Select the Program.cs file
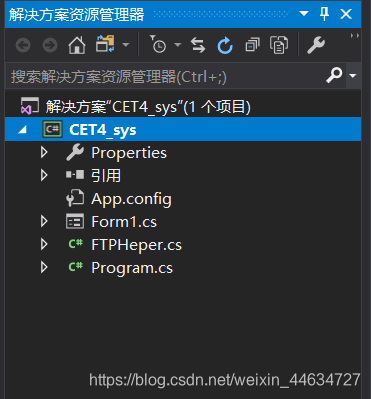The height and width of the screenshot is (399, 371). click(132, 268)
